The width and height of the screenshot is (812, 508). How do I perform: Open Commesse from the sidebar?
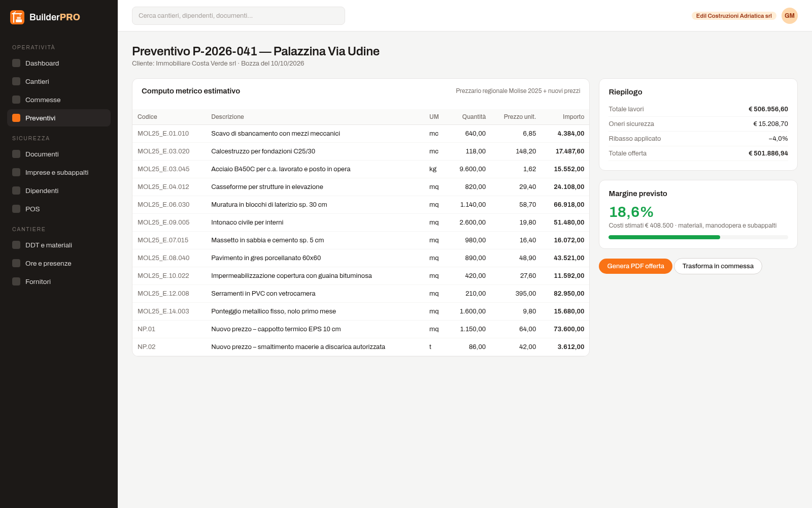59,100
